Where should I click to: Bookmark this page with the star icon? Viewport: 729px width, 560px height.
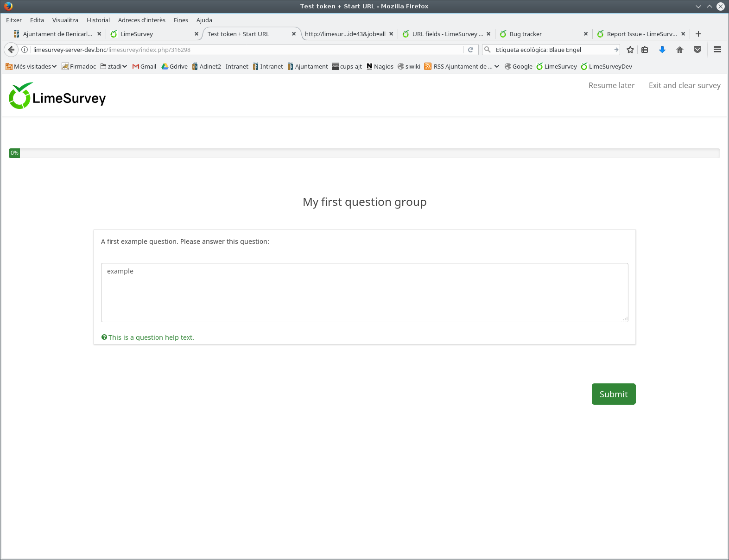coord(630,50)
